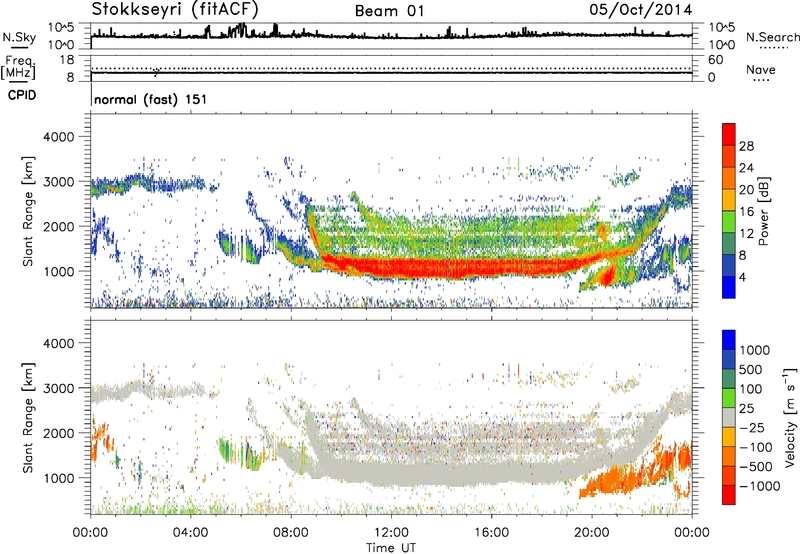Click the 'CPID' row label
Viewport: 800px width, 554px height.
click(x=22, y=95)
